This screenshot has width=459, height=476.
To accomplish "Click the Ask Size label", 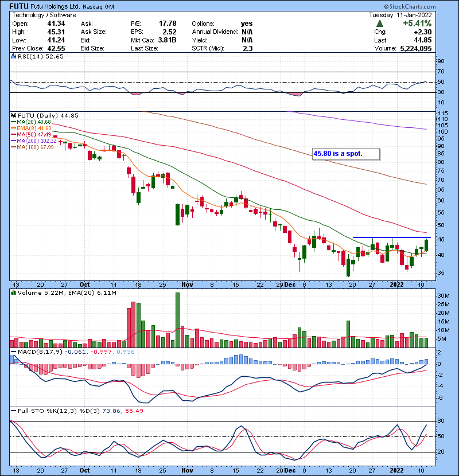I will pyautogui.click(x=94, y=32).
